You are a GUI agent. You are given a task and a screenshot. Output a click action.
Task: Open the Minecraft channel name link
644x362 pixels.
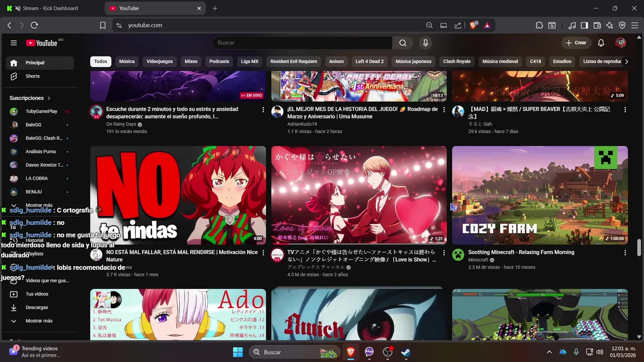tap(478, 260)
